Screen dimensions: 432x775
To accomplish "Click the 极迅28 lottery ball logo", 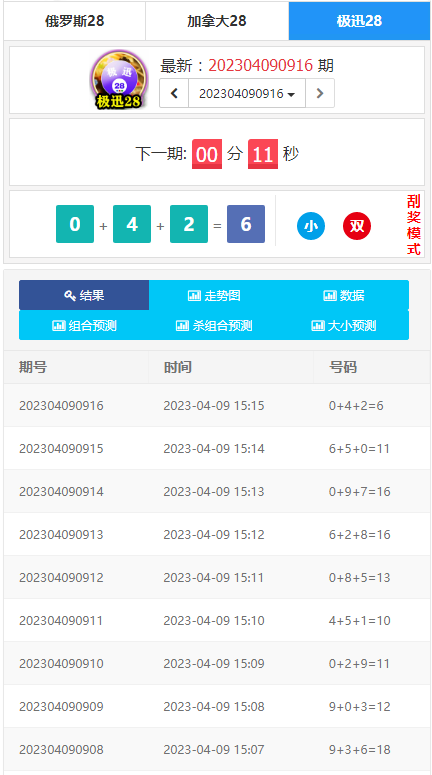I will coord(119,79).
